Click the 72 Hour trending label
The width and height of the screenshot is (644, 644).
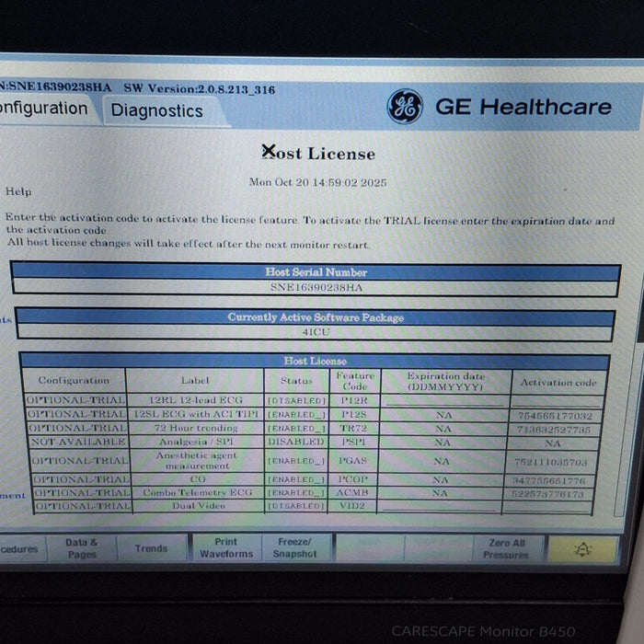click(x=196, y=428)
